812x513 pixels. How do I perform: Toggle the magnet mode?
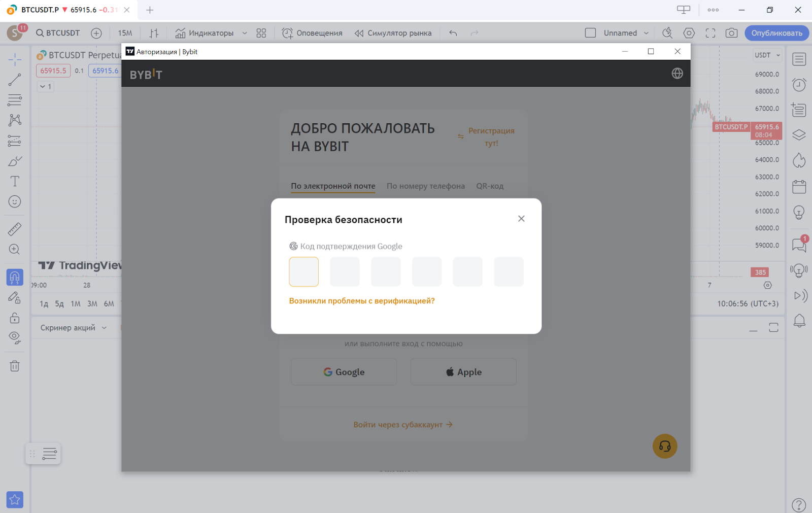click(15, 277)
